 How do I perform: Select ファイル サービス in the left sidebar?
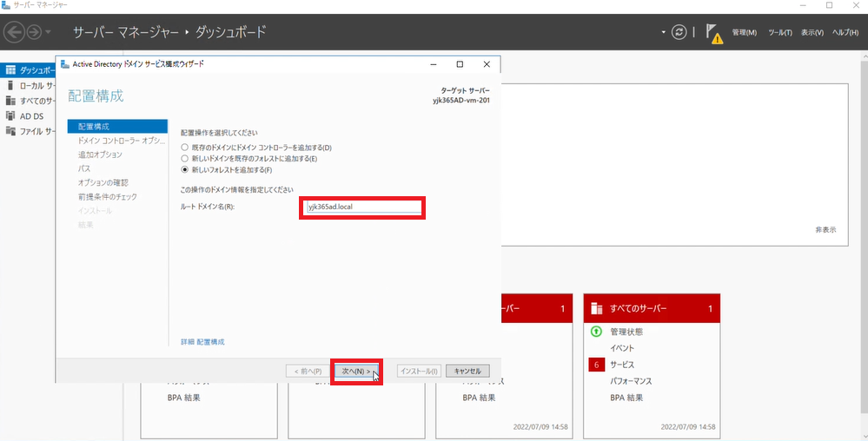(x=28, y=131)
